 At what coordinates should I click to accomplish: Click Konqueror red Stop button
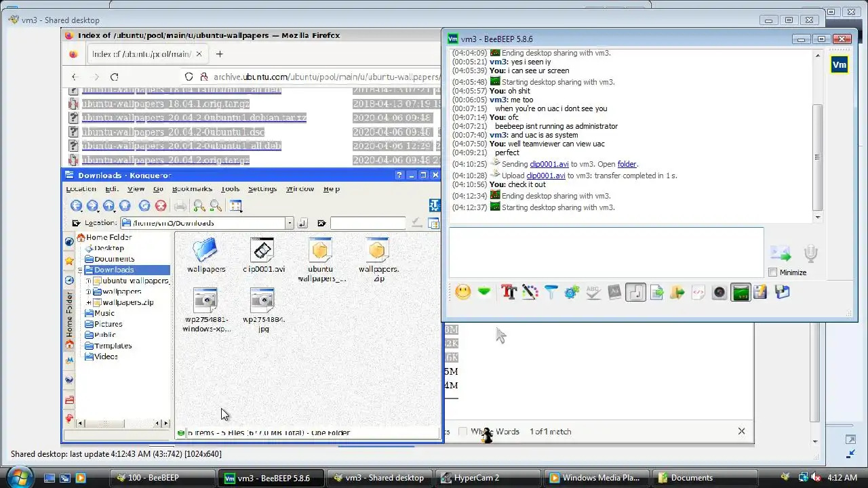point(161,205)
